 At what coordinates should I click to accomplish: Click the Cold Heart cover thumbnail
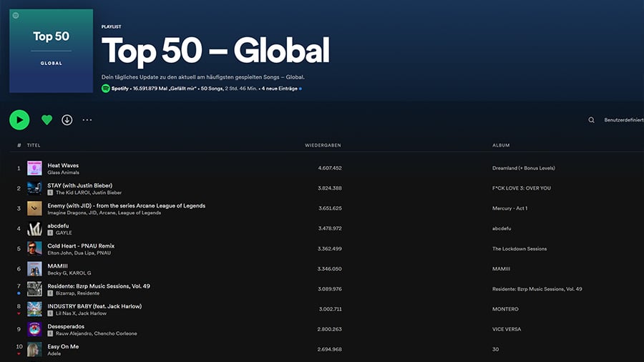pyautogui.click(x=34, y=249)
